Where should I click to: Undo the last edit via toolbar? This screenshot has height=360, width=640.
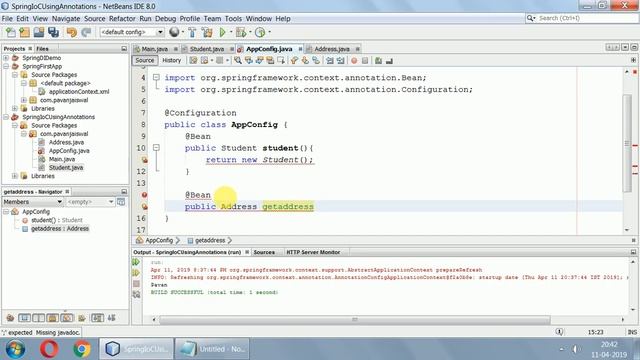71,32
